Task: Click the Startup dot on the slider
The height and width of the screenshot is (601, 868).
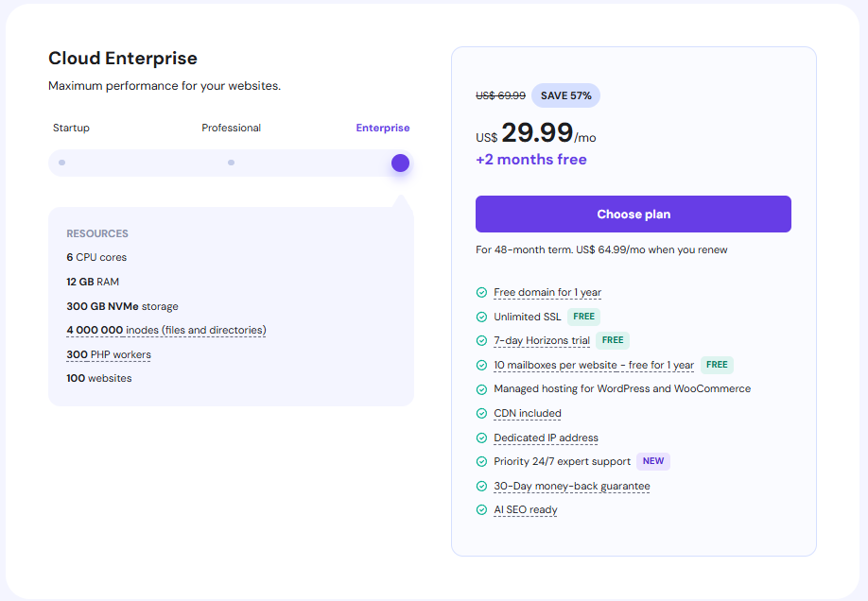Action: (x=61, y=163)
